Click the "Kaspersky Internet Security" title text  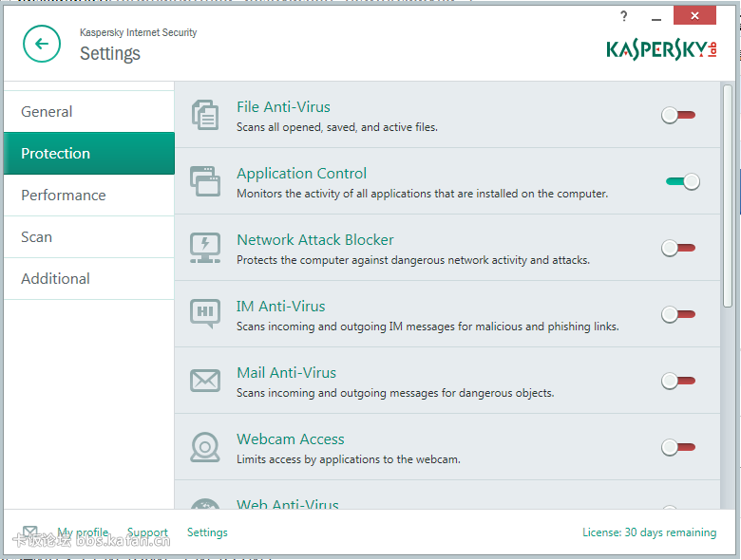pyautogui.click(x=138, y=32)
